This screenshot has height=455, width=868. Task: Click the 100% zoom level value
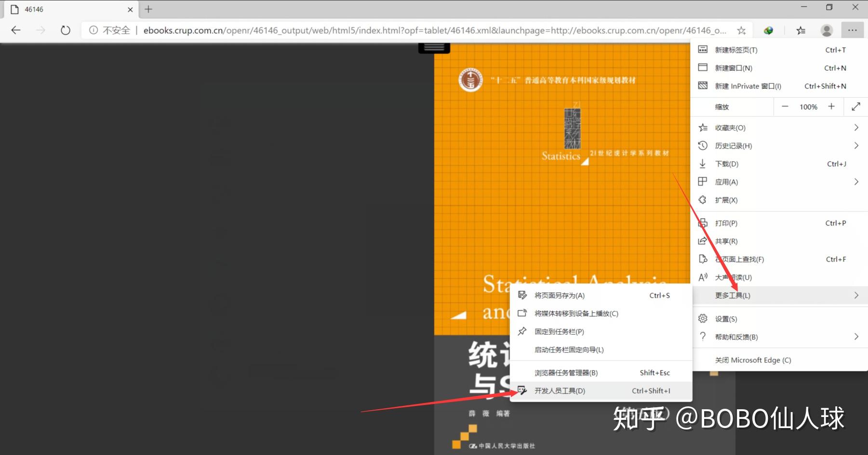pyautogui.click(x=808, y=107)
